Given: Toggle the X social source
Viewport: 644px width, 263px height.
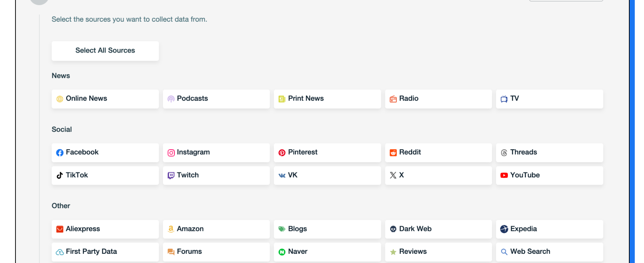Looking at the screenshot, I should (438, 175).
